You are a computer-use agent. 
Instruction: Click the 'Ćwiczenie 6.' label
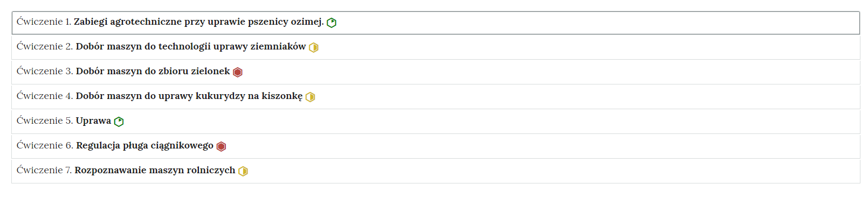pyautogui.click(x=45, y=145)
